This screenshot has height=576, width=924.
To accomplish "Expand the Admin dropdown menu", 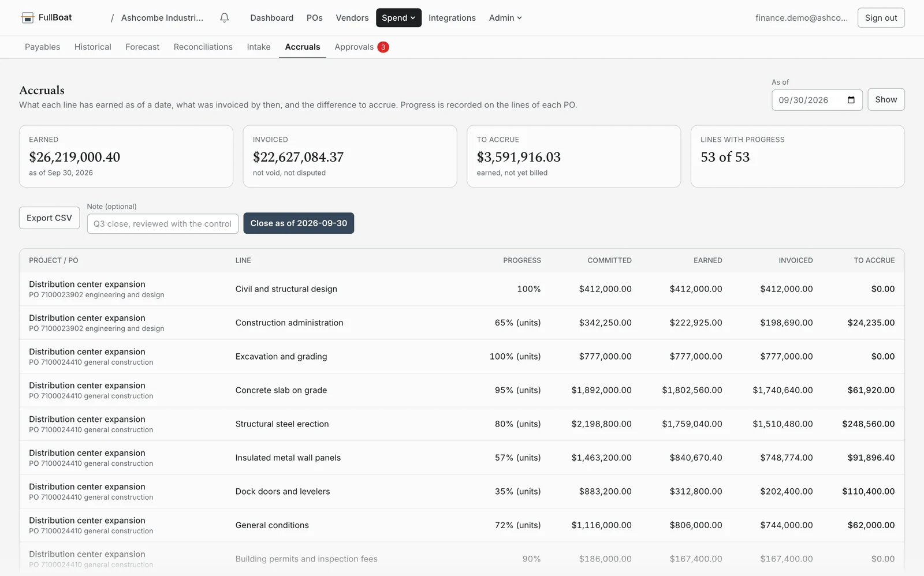I will pos(505,18).
